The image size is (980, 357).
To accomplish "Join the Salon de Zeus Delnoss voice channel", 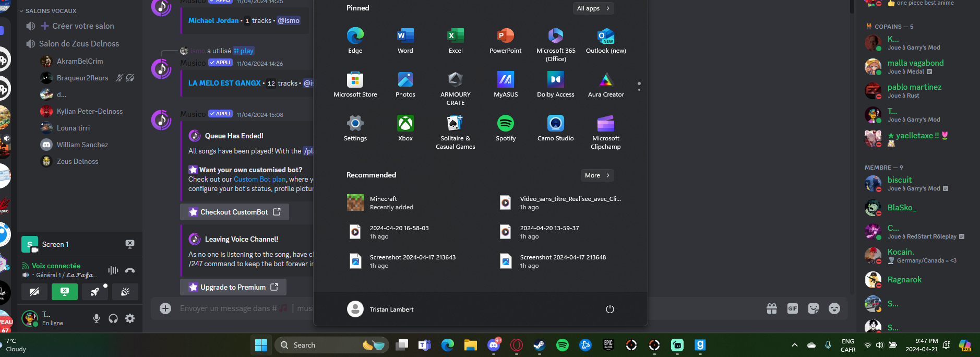I will point(79,44).
